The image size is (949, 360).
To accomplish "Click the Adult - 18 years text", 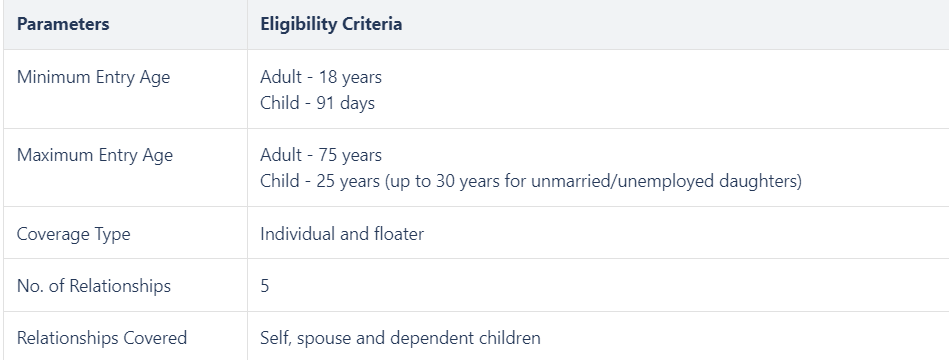I will [321, 77].
